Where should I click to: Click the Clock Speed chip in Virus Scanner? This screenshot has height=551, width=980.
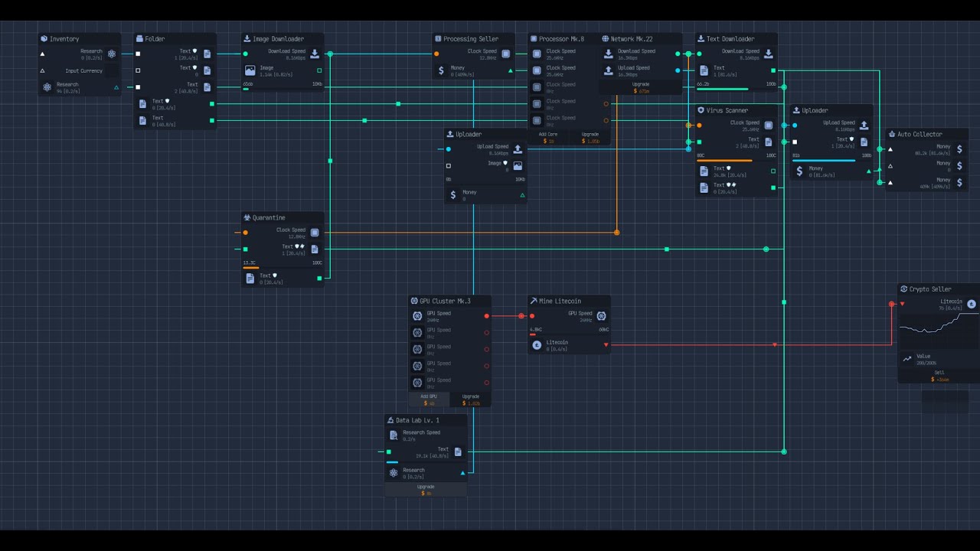click(x=769, y=126)
